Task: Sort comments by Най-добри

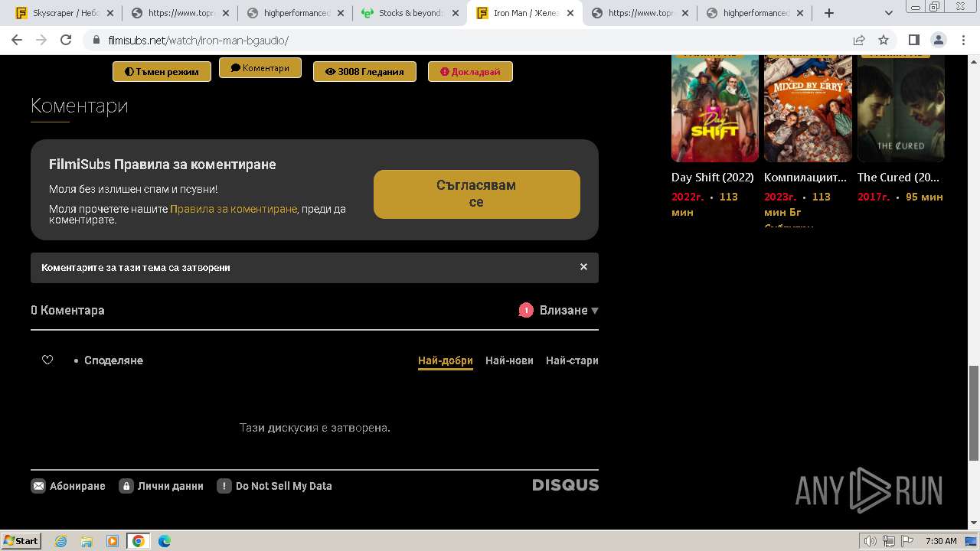Action: pos(446,360)
